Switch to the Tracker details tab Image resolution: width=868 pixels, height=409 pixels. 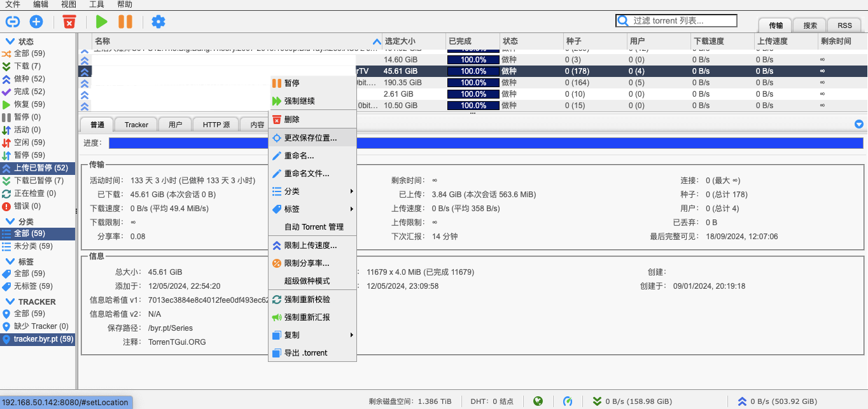click(136, 125)
